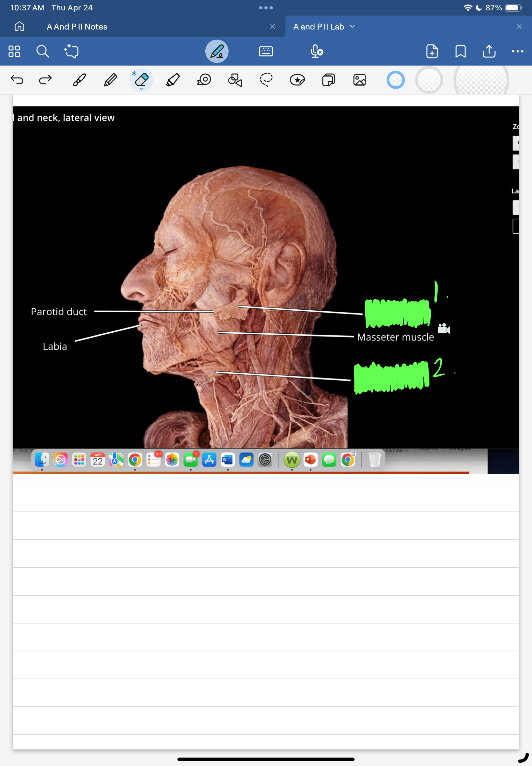Select the blue ring color swatch
This screenshot has height=766, width=532.
pyautogui.click(x=395, y=80)
